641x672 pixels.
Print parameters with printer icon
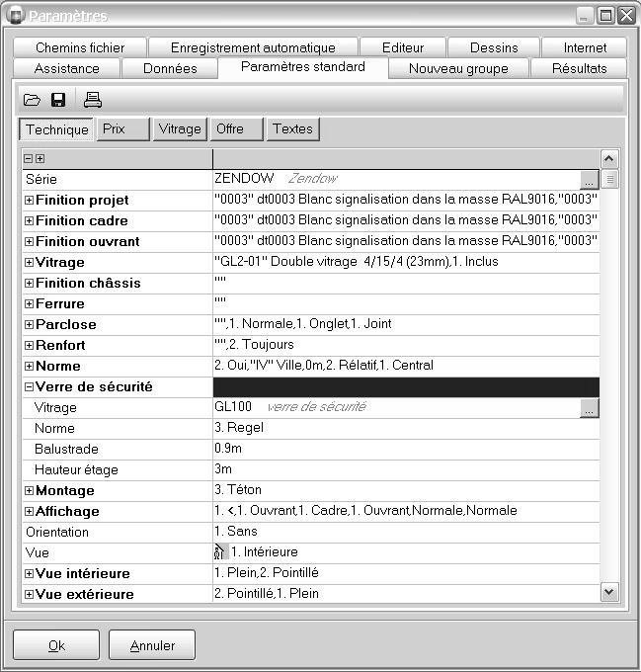click(93, 100)
